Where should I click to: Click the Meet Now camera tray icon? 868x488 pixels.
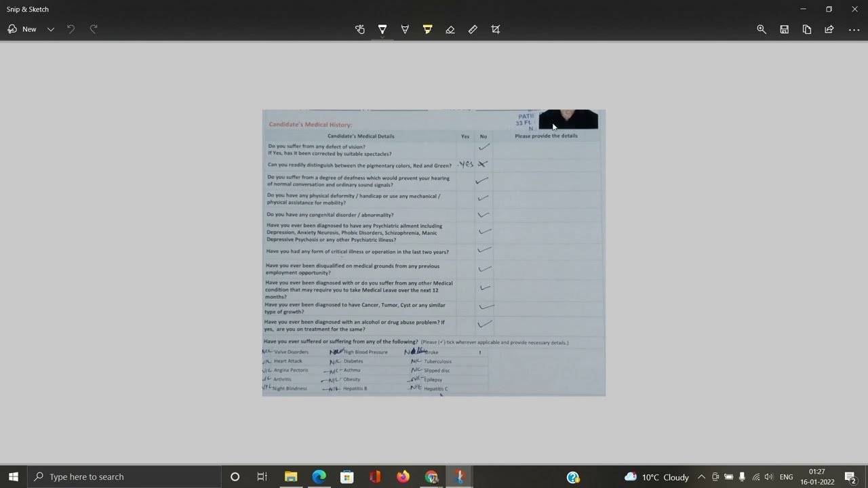715,477
